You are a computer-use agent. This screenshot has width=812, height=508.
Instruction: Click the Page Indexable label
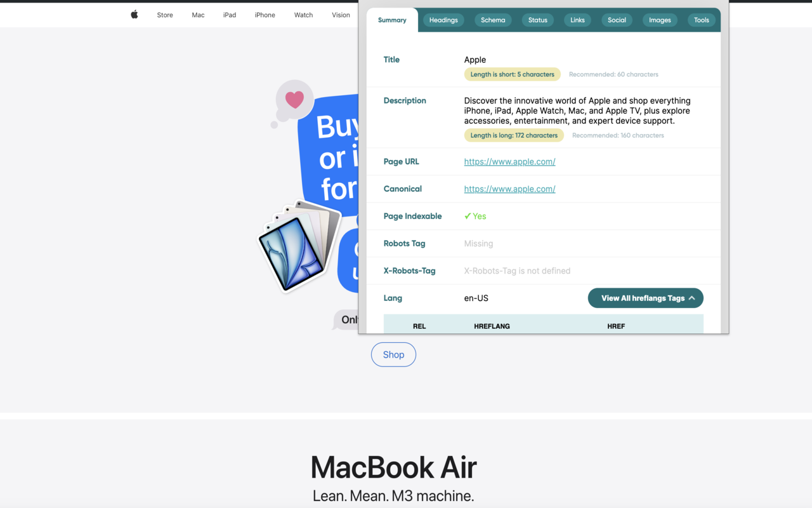click(412, 217)
